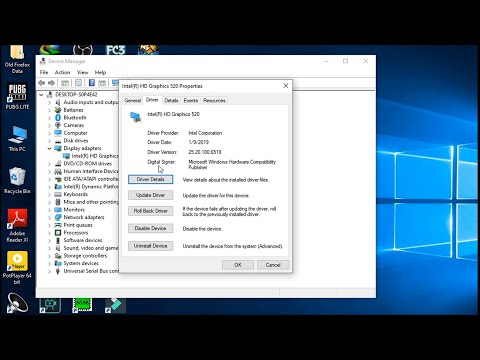This screenshot has height=360, width=480.
Task: Click the Back arrow in Device Manager toolbar
Action: [42, 83]
